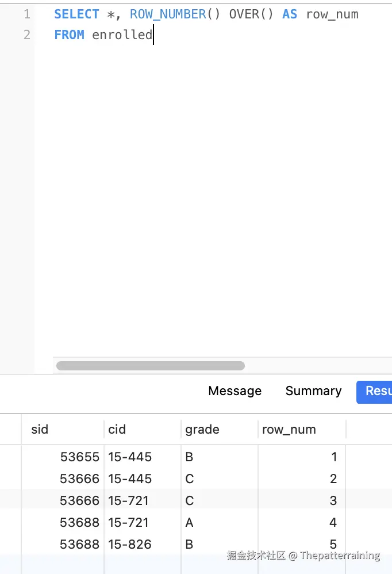This screenshot has height=574, width=392.
Task: Click the ROW_NUMBER function in the editor
Action: click(168, 14)
